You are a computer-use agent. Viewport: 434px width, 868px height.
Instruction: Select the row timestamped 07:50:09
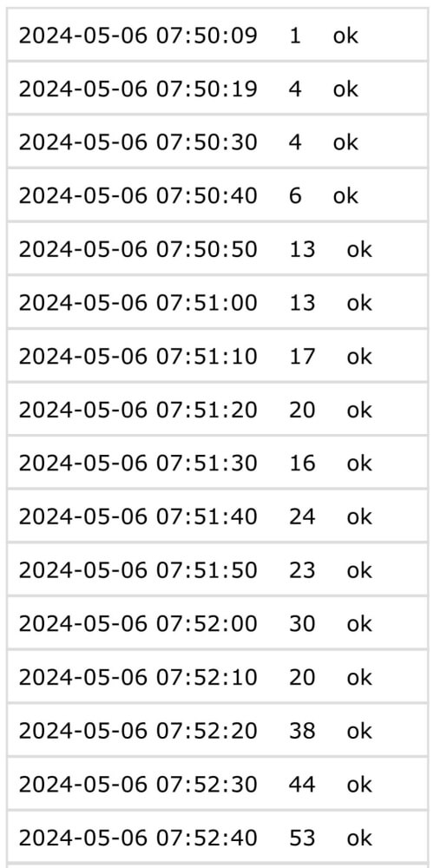pyautogui.click(x=217, y=36)
